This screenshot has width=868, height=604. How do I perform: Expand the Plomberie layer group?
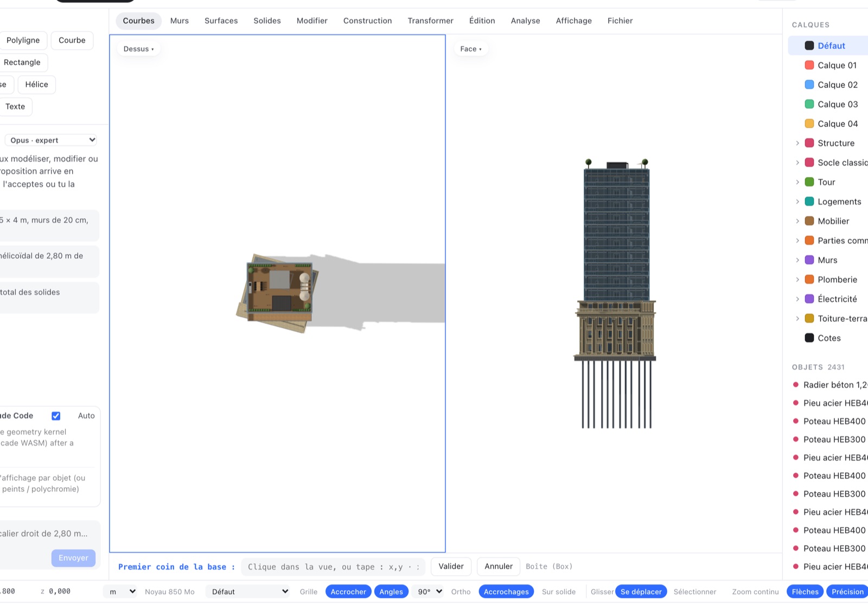[x=797, y=279]
